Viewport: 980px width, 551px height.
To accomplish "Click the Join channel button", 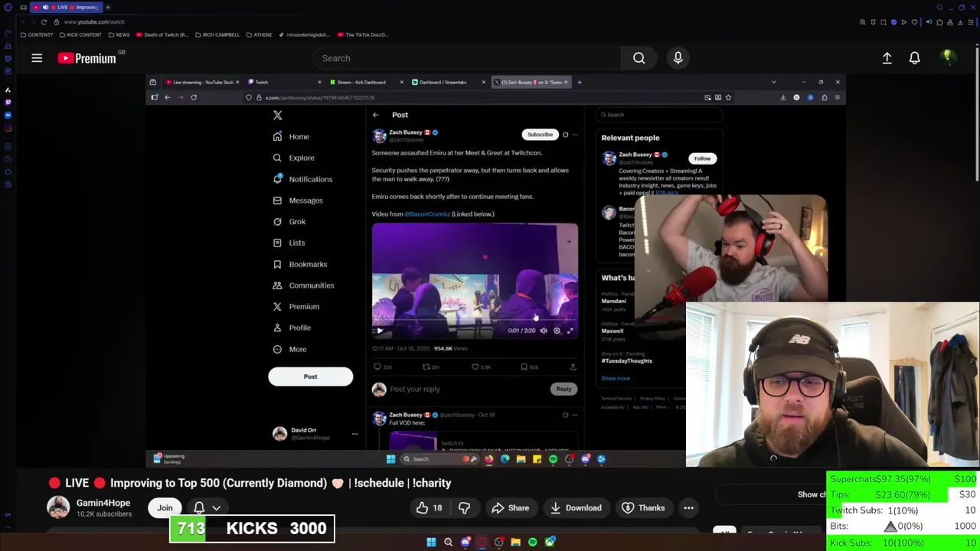I will click(x=165, y=508).
